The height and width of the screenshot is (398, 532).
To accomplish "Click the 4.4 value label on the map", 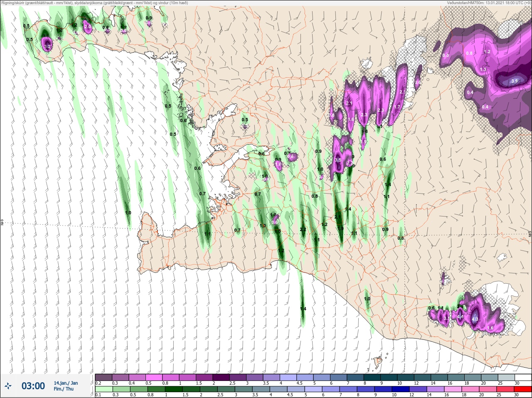I will (x=460, y=317).
